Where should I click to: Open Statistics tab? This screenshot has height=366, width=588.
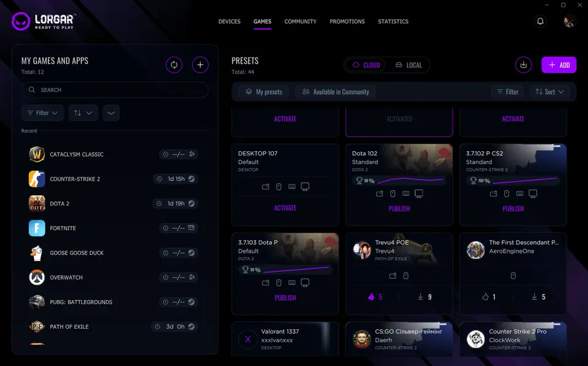[x=393, y=21]
